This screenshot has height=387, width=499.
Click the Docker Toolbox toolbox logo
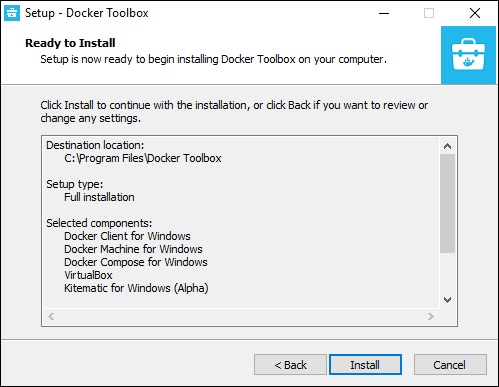point(468,55)
